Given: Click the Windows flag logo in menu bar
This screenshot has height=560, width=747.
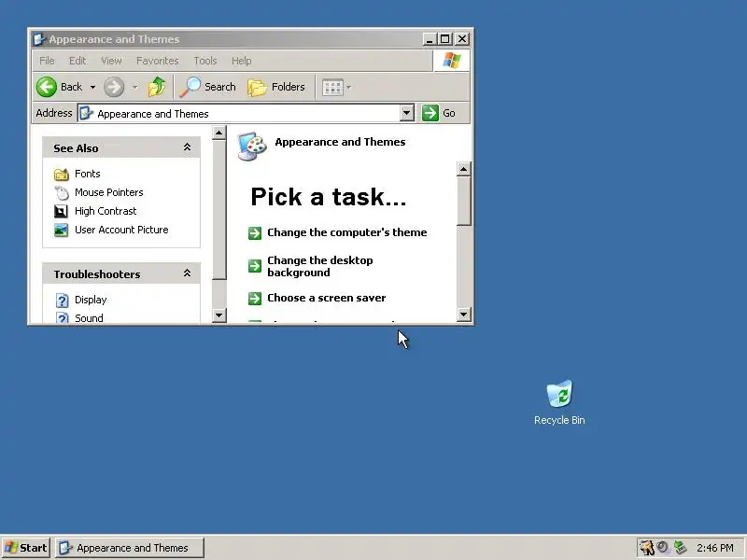Looking at the screenshot, I should 452,61.
